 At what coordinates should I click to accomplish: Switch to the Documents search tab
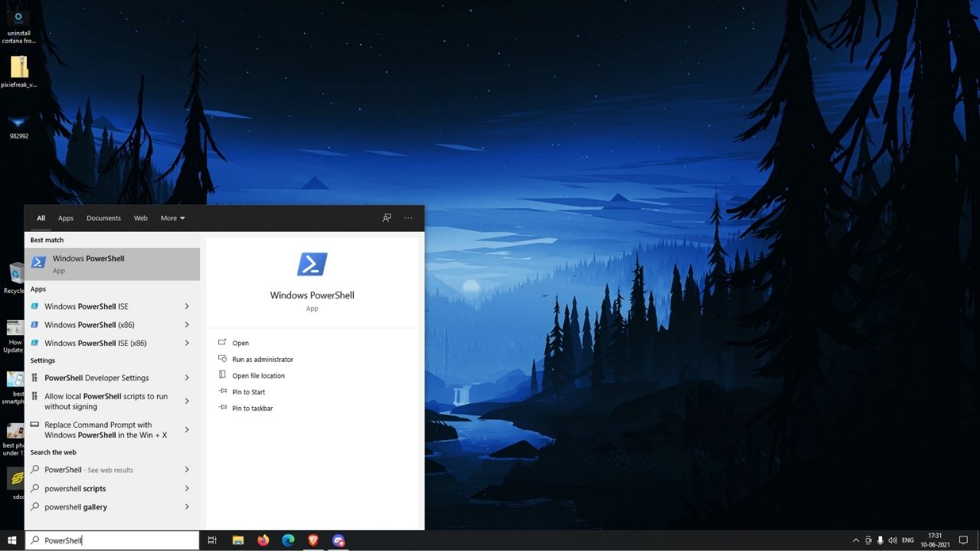103,218
